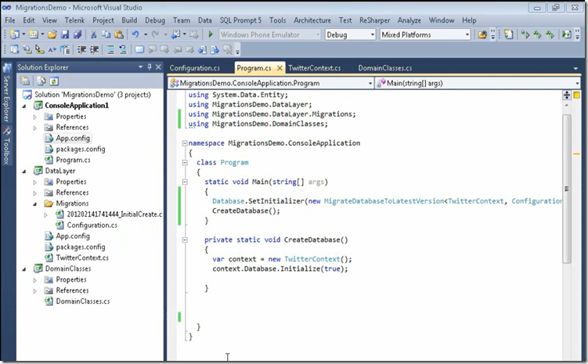588x364 pixels.
Task: Click the New Project toolbar icon
Action: 15,34
